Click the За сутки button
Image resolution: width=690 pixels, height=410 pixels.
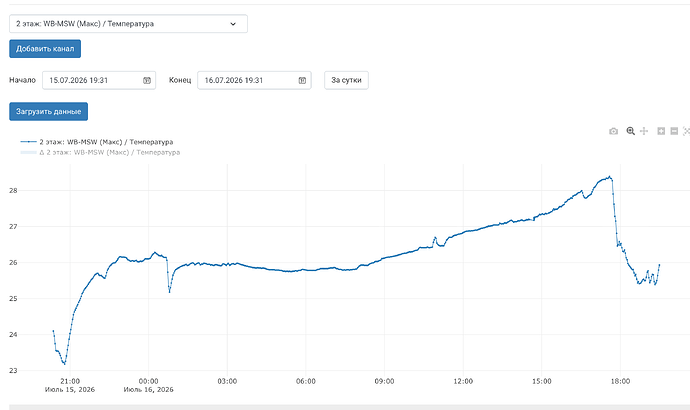[x=346, y=80]
